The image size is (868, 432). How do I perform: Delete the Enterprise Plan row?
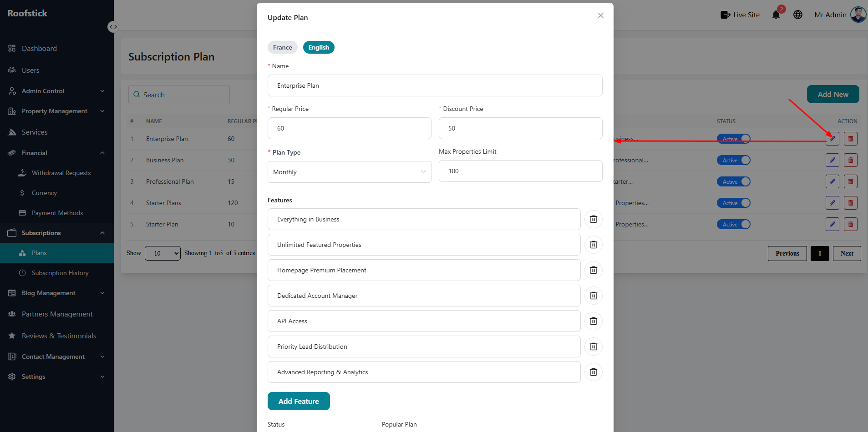pyautogui.click(x=851, y=139)
